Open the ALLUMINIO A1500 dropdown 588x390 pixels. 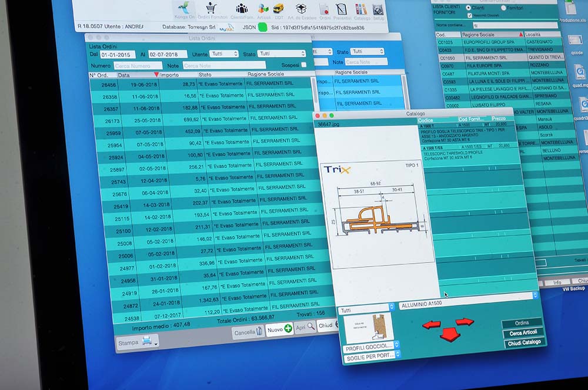pos(469,301)
